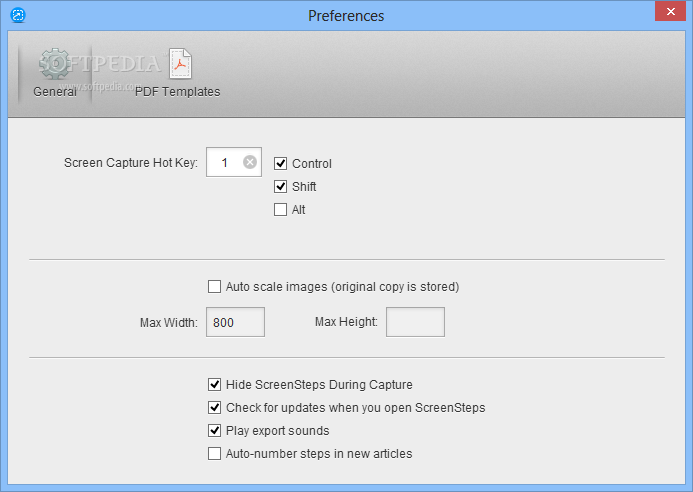Click the "Screen Capture Hot Key:" label
This screenshot has width=693, height=492.
coord(131,163)
